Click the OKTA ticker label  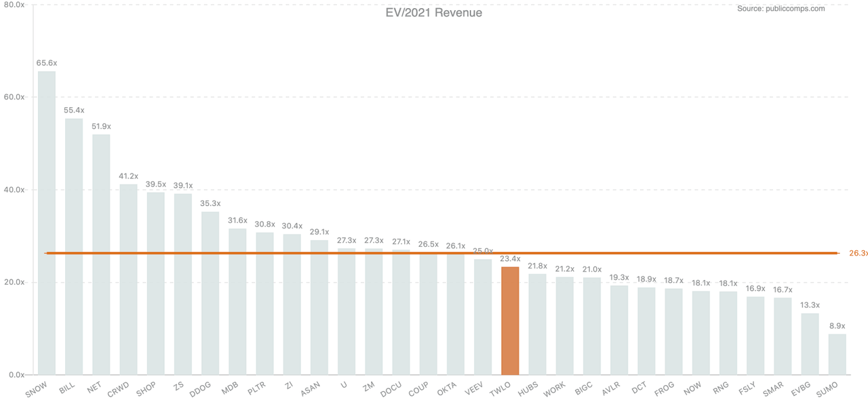pos(447,389)
